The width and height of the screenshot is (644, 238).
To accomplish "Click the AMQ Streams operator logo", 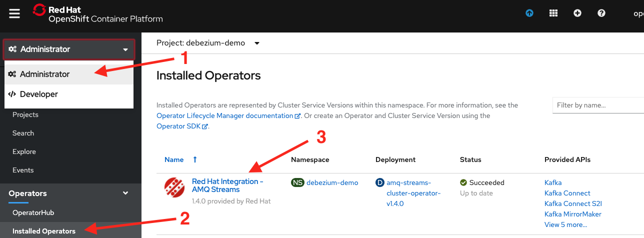I will click(x=174, y=187).
